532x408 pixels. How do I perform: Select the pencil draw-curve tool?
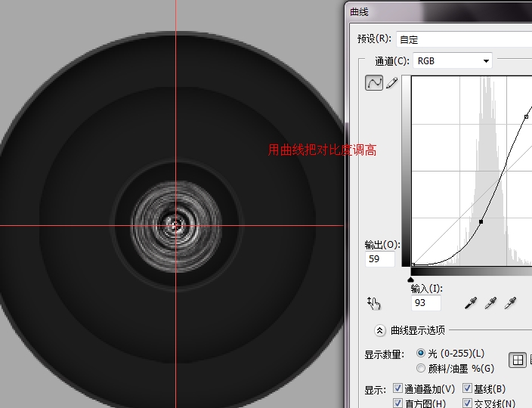coord(391,84)
